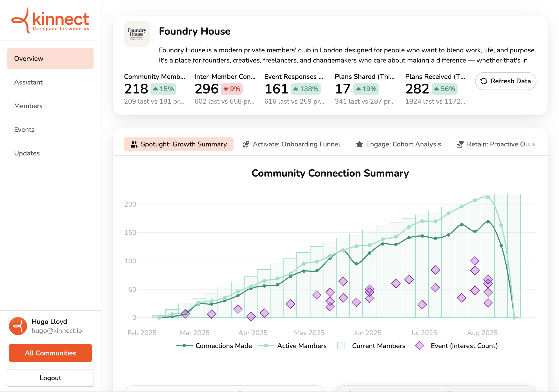
Task: Toggle the Current Mambers legend series
Action: [x=371, y=346]
